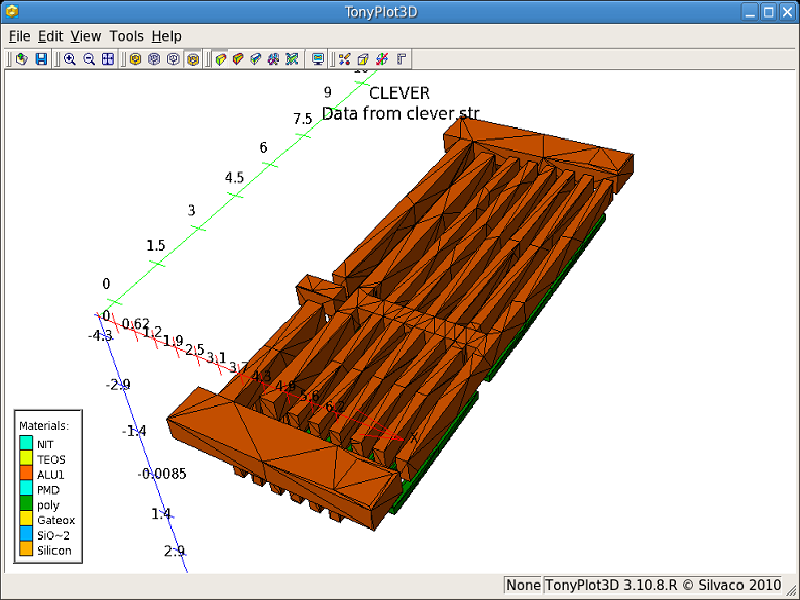Click the Save floppy disk icon

(x=41, y=59)
